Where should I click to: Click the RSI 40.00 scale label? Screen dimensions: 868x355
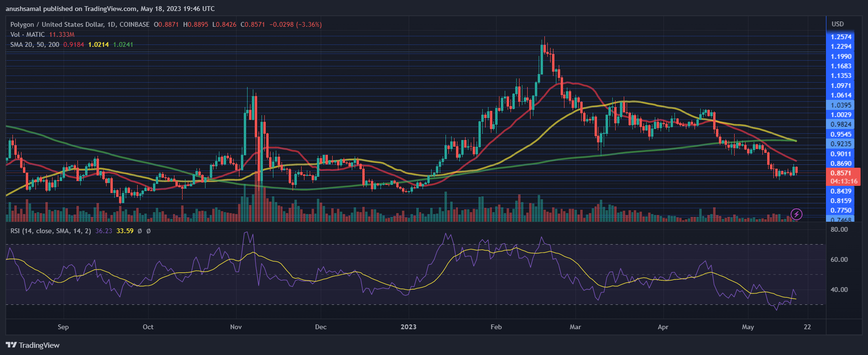coord(839,290)
